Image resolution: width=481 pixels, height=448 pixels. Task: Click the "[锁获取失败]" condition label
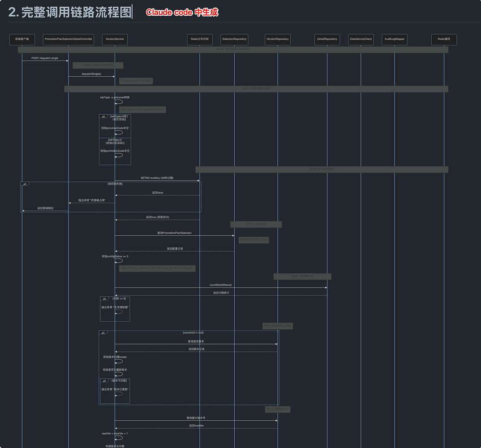(115, 184)
